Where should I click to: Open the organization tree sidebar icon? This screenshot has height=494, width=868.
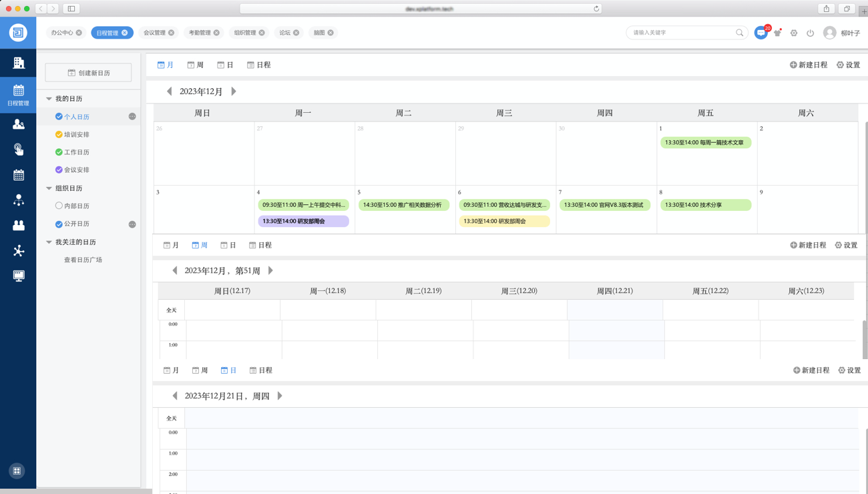18,200
